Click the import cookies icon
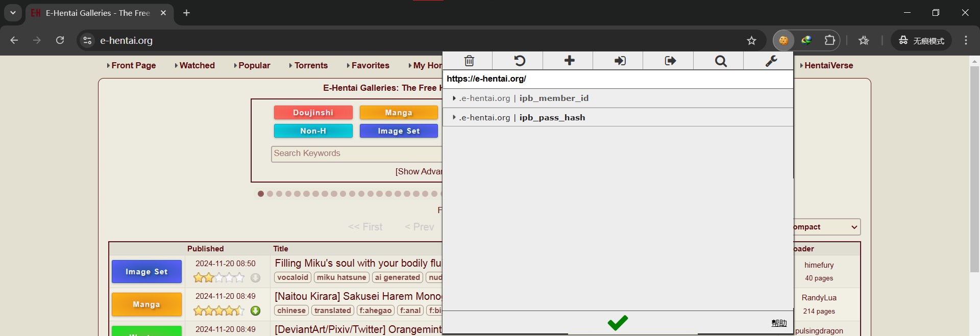 [x=619, y=61]
